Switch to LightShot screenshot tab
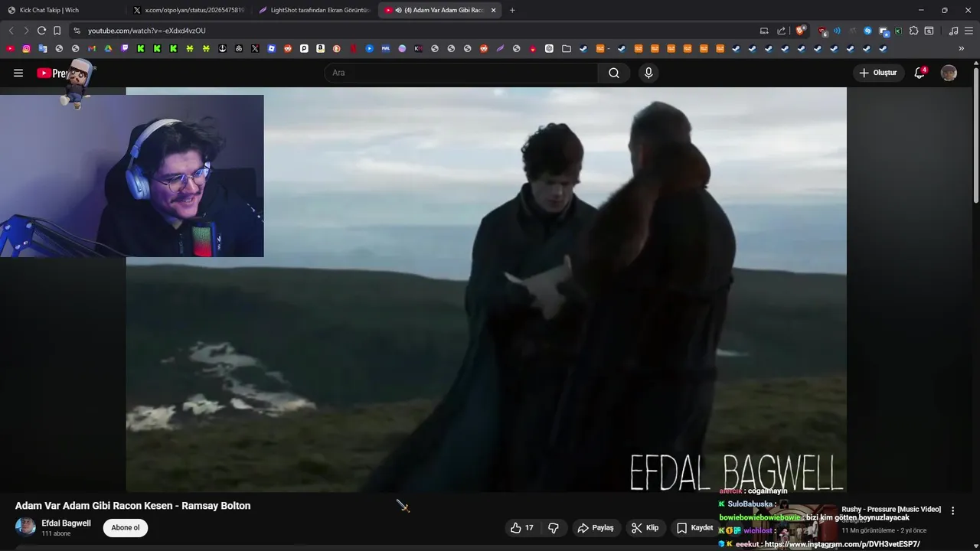This screenshot has width=980, height=551. coord(315,10)
